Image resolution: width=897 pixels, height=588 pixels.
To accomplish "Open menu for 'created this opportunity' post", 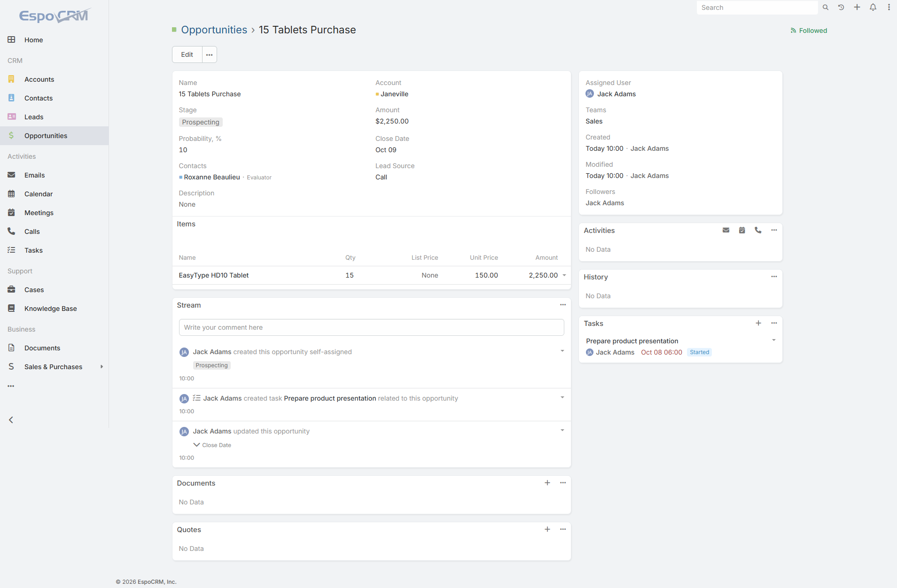I will point(562,351).
